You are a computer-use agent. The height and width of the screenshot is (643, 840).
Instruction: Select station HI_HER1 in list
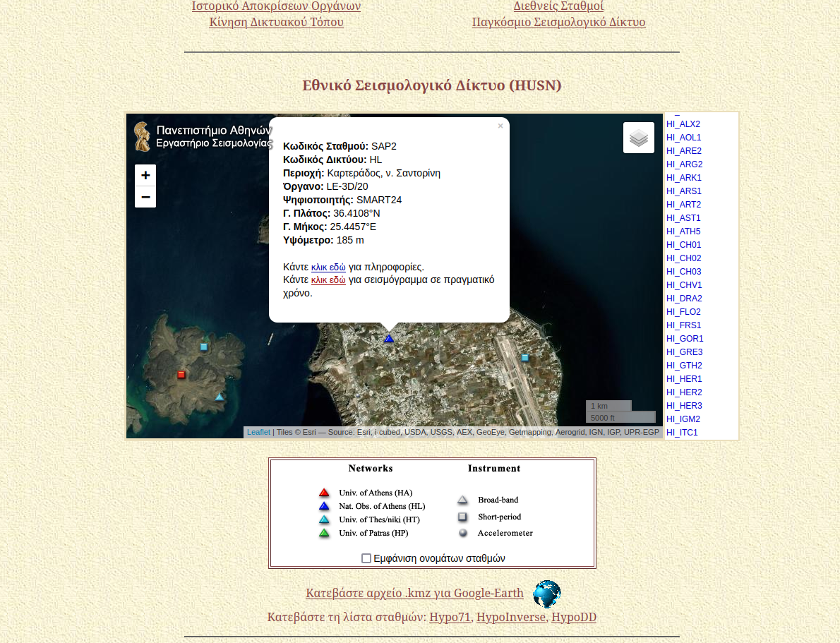click(x=684, y=378)
